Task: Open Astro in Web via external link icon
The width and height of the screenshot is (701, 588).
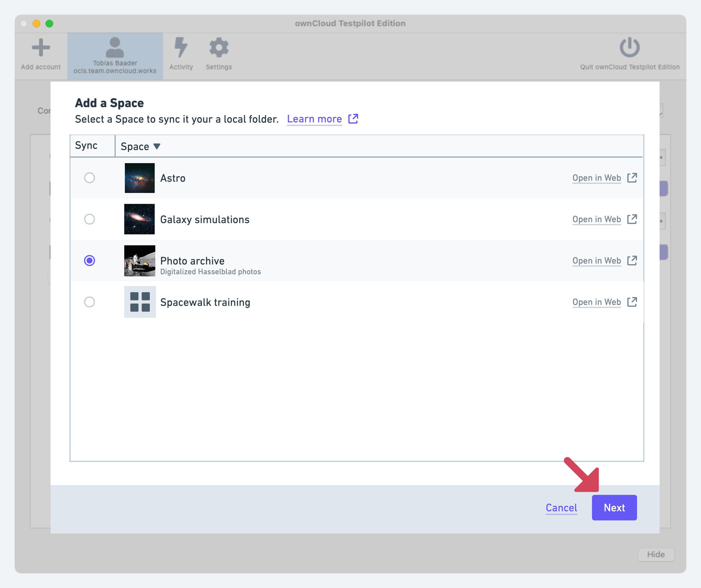Action: point(632,178)
